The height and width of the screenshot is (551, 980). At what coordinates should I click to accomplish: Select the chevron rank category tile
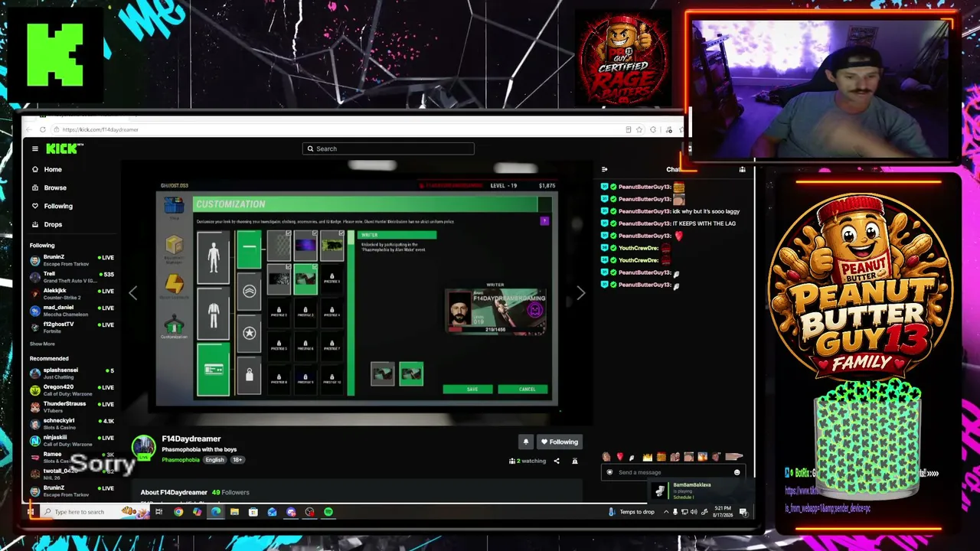click(x=249, y=292)
